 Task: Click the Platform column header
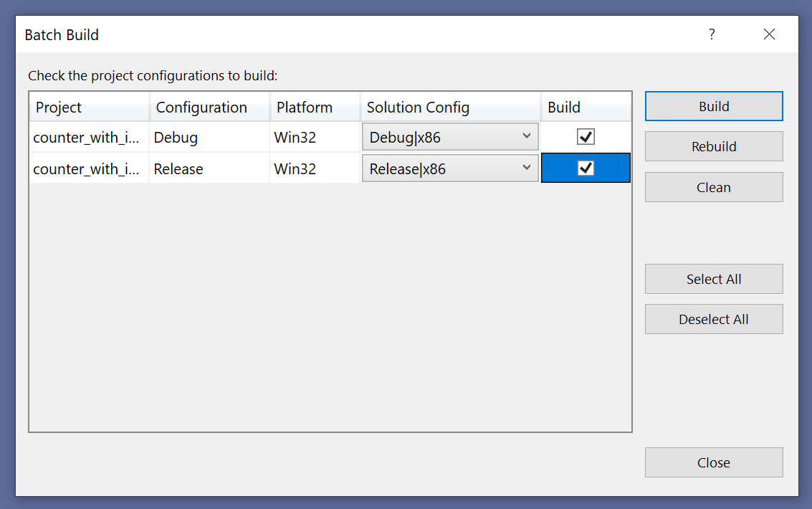(314, 108)
